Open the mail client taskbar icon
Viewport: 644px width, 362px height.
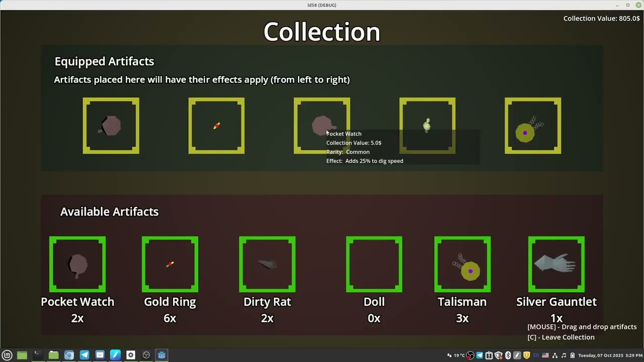[100, 355]
